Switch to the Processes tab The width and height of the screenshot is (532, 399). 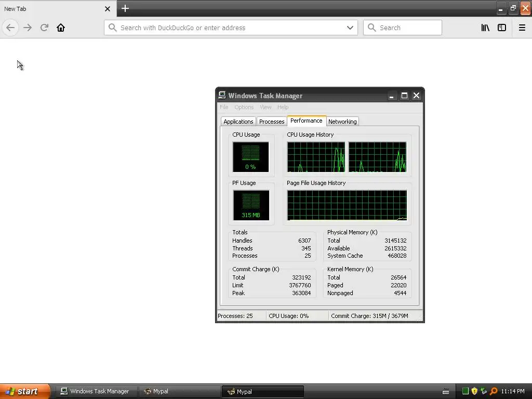(x=272, y=122)
